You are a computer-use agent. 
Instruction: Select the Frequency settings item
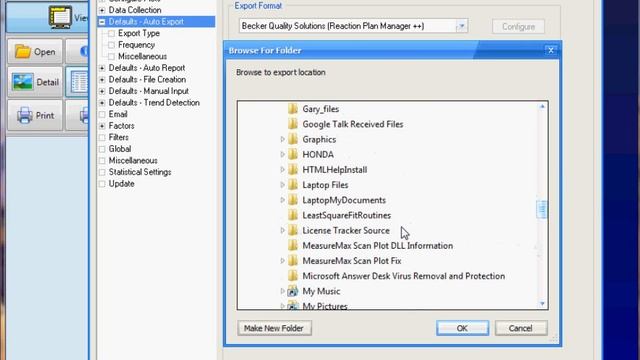[x=136, y=45]
